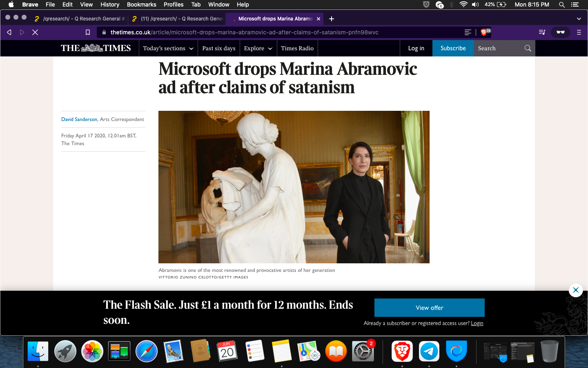Open Finder from the Dock
This screenshot has height=368, width=588.
pyautogui.click(x=38, y=351)
